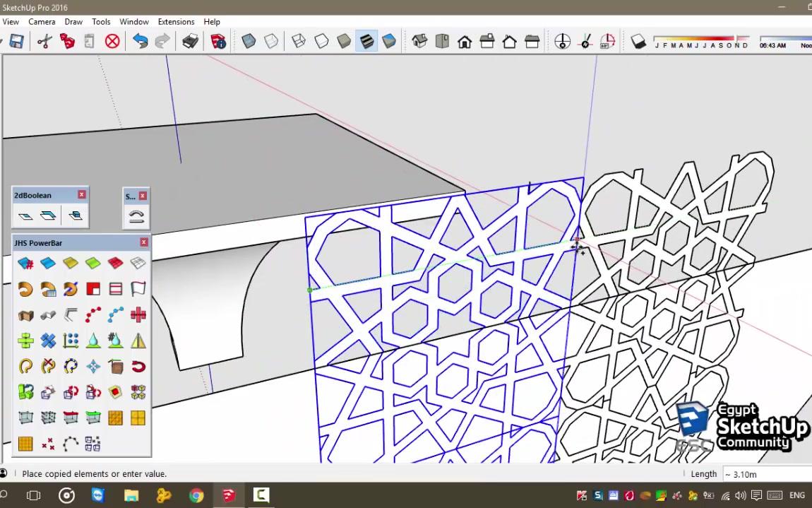Click July on the shadow date slider
Viewport: 812px width, 508px height.
pyautogui.click(x=704, y=45)
